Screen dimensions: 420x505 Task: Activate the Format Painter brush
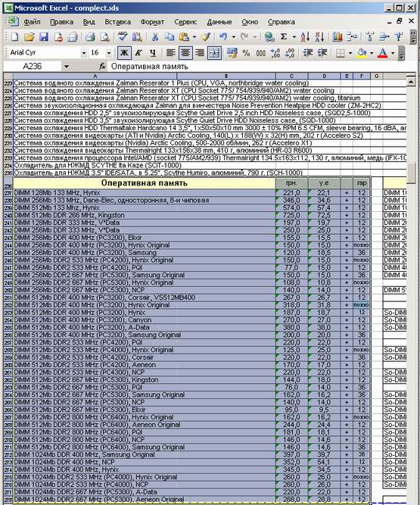pyautogui.click(x=206, y=37)
